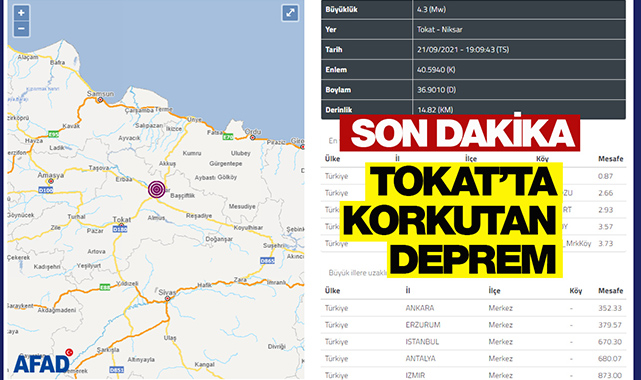Click the Köy header in lower table
Screen dimensions: 641x380
576,291
